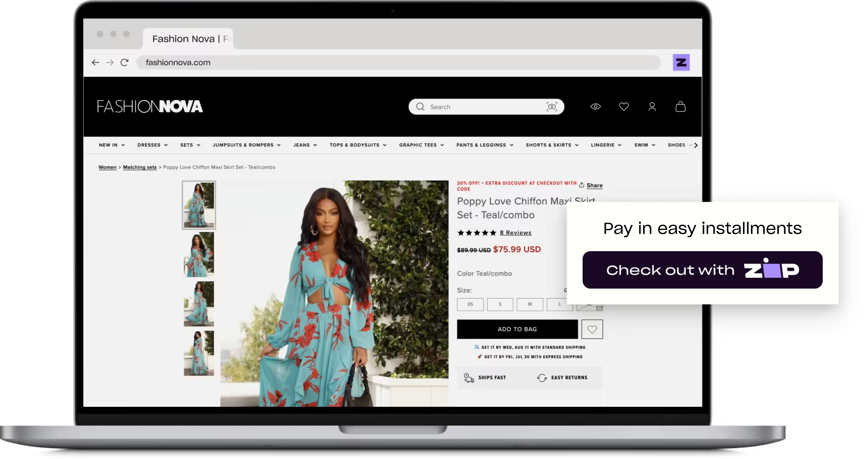Screen dimensions: 868x459
Task: Expand the SETS navigation dropdown
Action: pyautogui.click(x=189, y=145)
